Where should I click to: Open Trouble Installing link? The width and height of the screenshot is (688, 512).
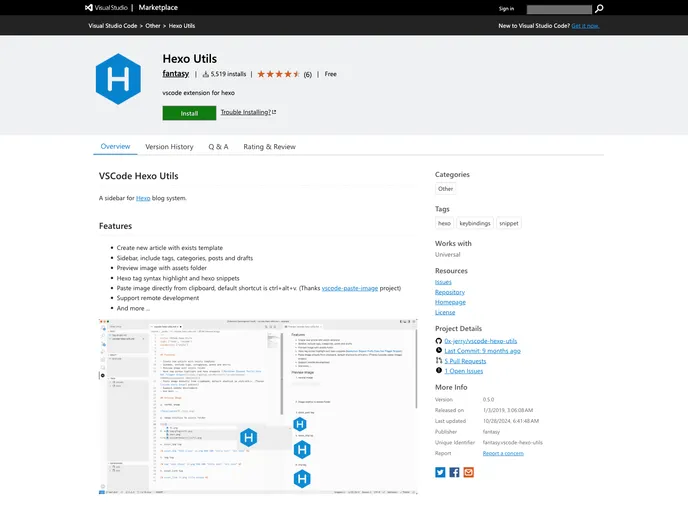(248, 112)
